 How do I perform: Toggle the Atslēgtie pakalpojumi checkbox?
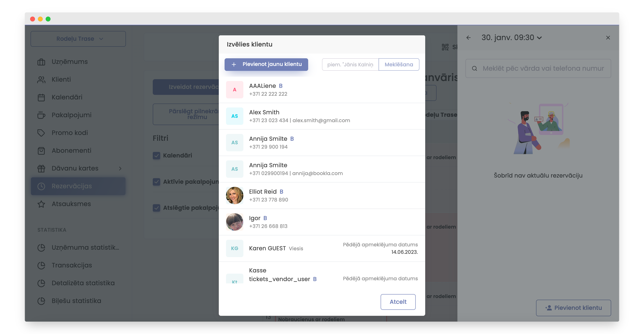(x=156, y=208)
